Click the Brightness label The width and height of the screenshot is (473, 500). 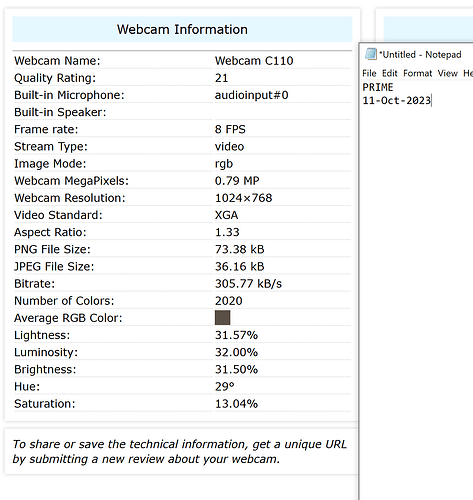45,369
